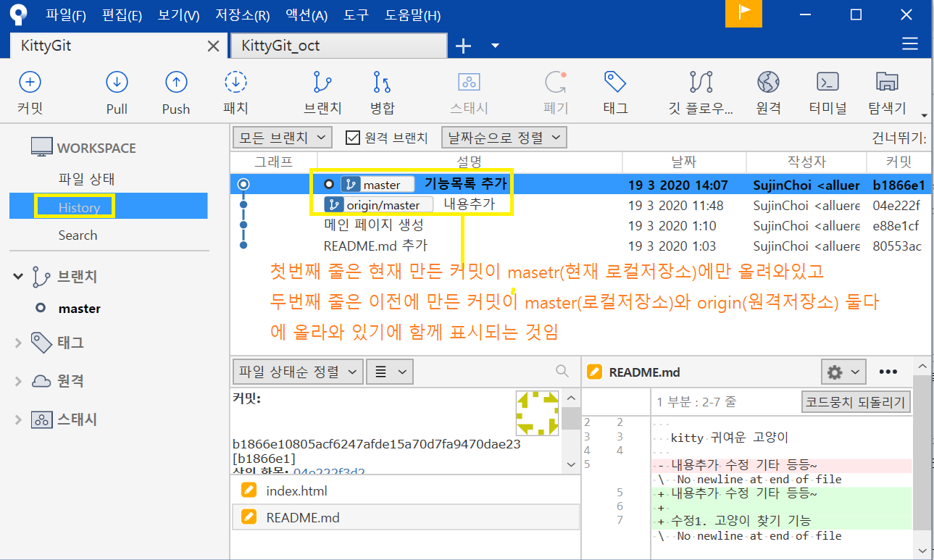Click the Push toolbar icon

point(176,83)
